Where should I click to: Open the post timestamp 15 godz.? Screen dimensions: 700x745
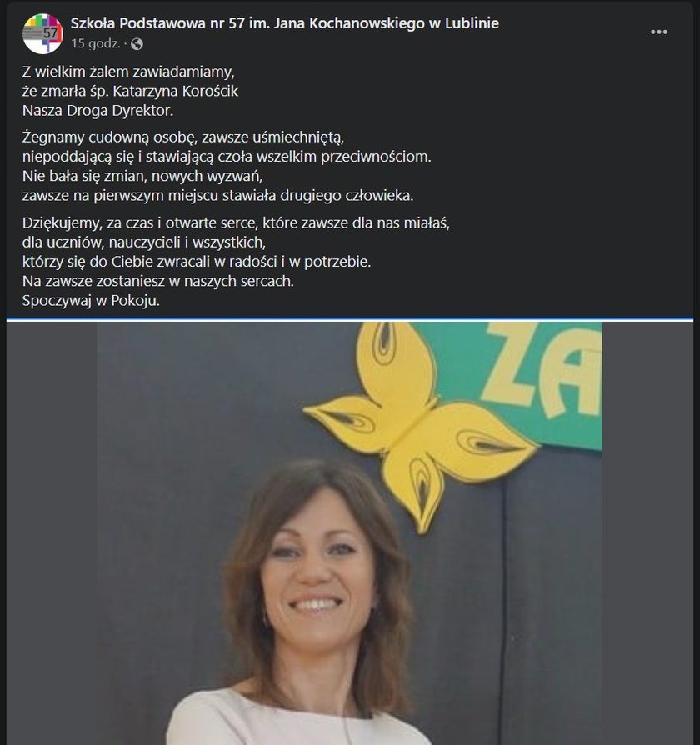(x=96, y=43)
